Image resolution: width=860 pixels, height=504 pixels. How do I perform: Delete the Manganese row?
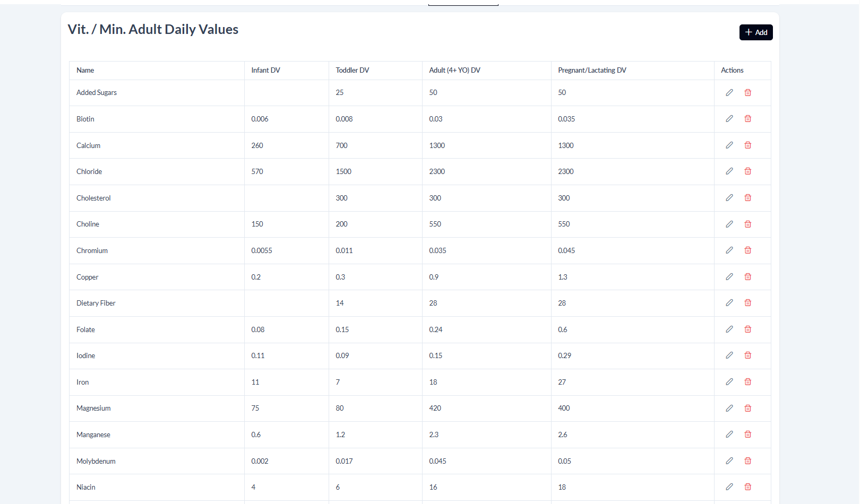(748, 435)
